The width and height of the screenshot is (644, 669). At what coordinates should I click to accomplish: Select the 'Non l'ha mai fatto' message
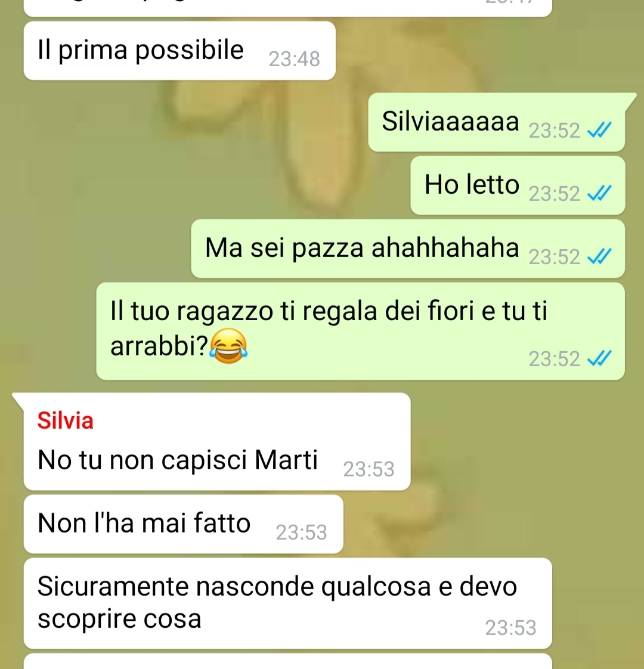pyautogui.click(x=184, y=524)
